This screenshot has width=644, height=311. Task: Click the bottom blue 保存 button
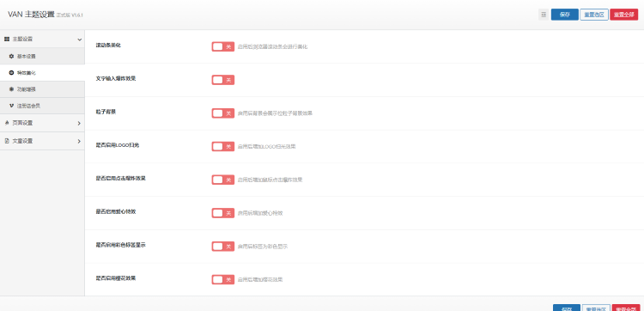(x=567, y=308)
